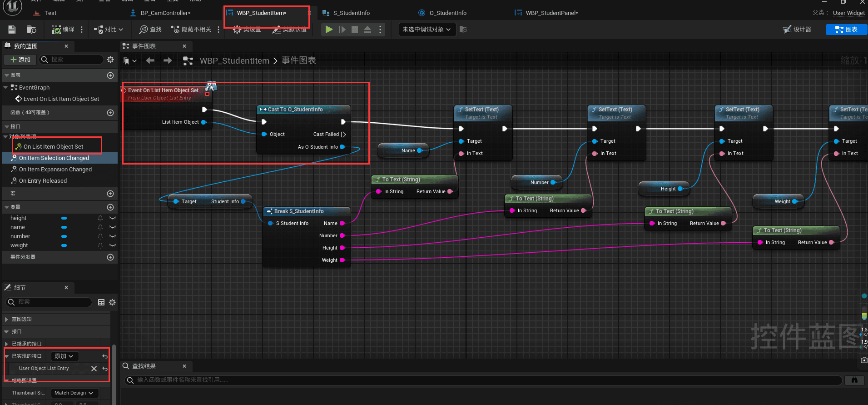Switch to the BP_CamController tab
This screenshot has width=868, height=405.
point(165,13)
